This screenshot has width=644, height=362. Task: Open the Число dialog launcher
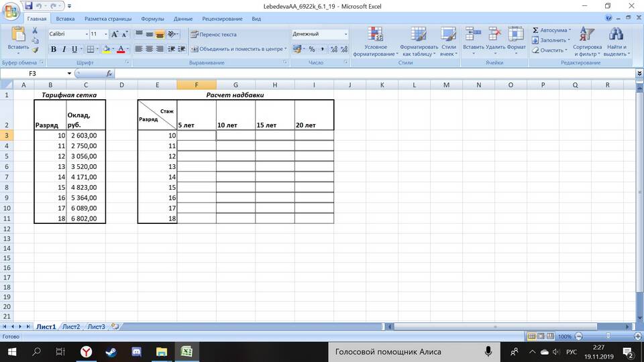(x=346, y=62)
